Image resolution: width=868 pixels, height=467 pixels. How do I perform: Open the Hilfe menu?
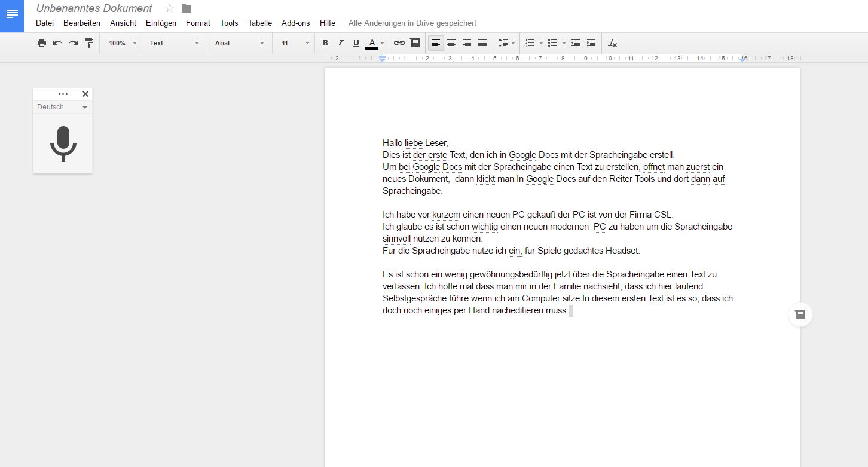pyautogui.click(x=328, y=23)
